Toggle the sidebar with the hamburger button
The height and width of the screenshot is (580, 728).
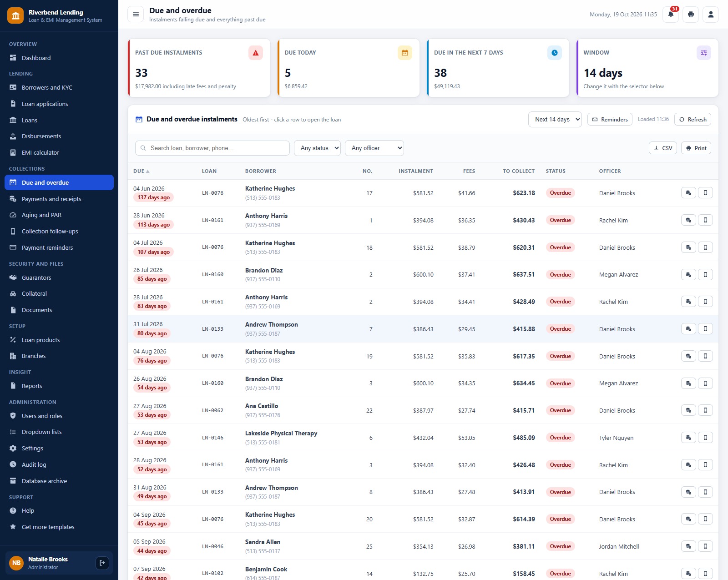[136, 14]
